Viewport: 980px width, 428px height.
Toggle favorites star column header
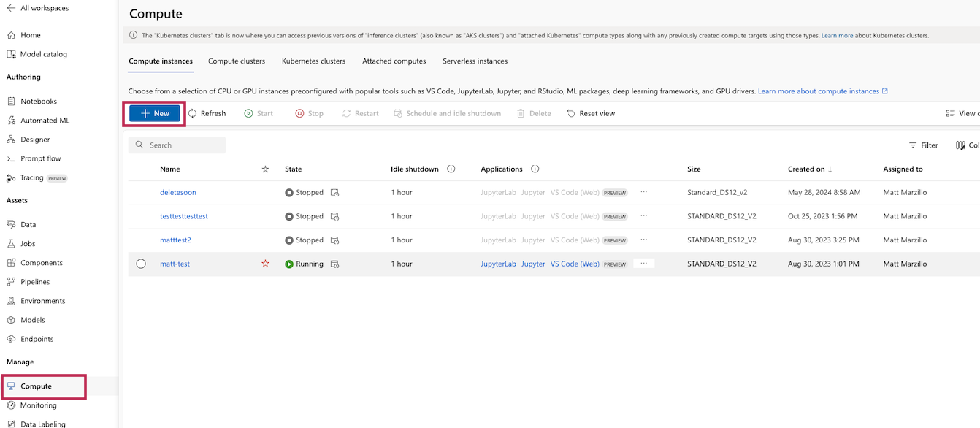(265, 169)
